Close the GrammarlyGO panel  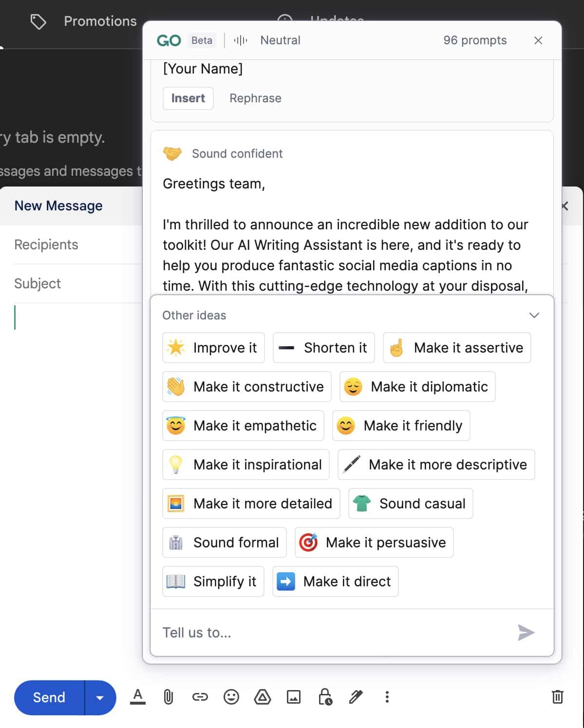tap(538, 40)
